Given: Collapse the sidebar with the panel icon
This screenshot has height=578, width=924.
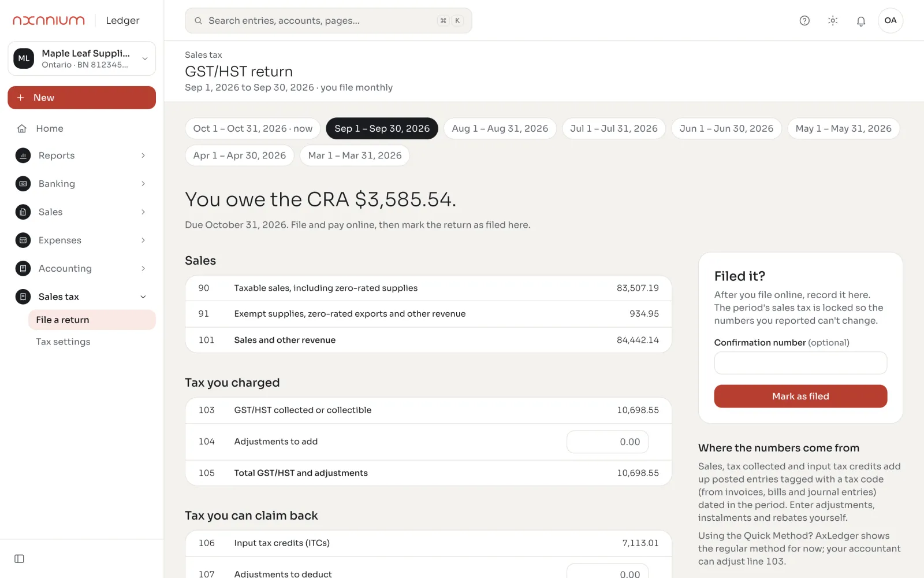Looking at the screenshot, I should click(x=19, y=559).
